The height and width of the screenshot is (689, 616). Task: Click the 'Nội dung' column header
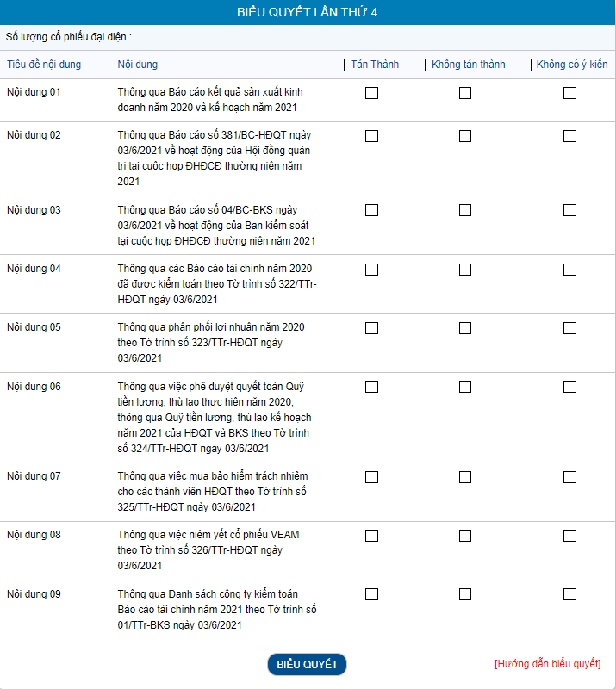pyautogui.click(x=138, y=65)
